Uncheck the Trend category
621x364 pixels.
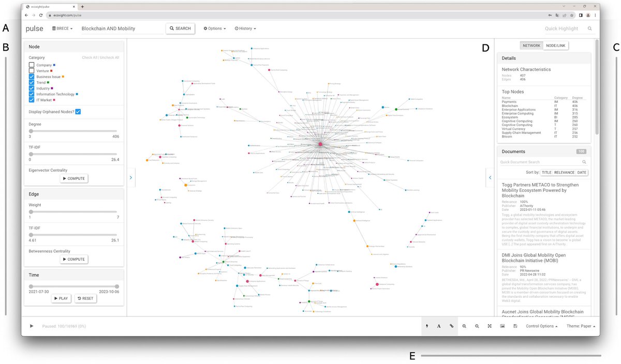(x=32, y=83)
